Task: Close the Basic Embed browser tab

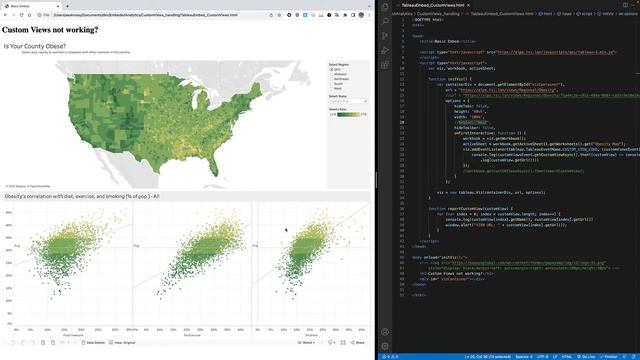Action: (58, 6)
